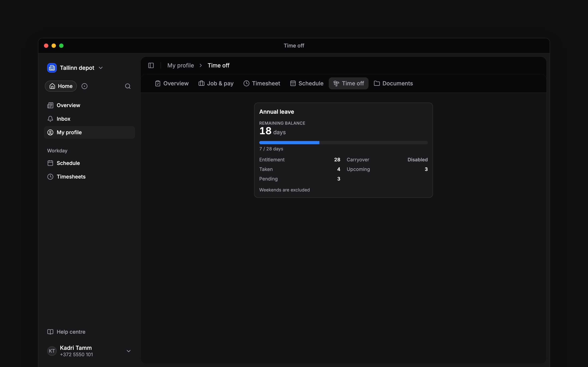The height and width of the screenshot is (367, 588).
Task: Open sidebar Schedule calendar icon
Action: [x=50, y=163]
